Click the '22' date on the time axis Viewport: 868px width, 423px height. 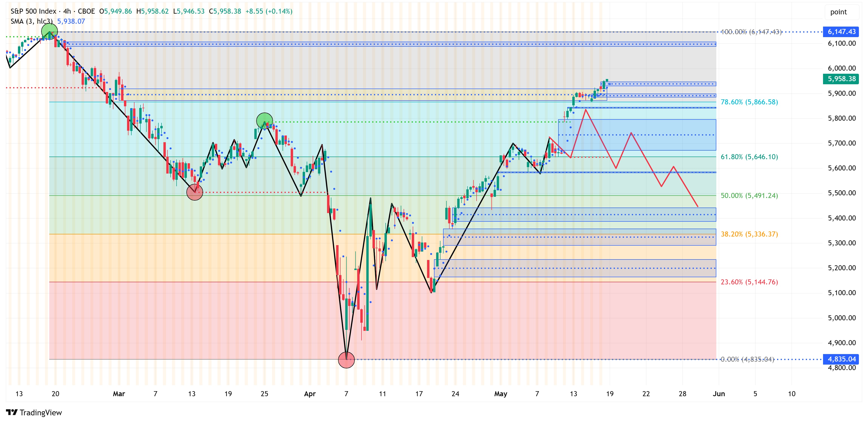click(646, 394)
